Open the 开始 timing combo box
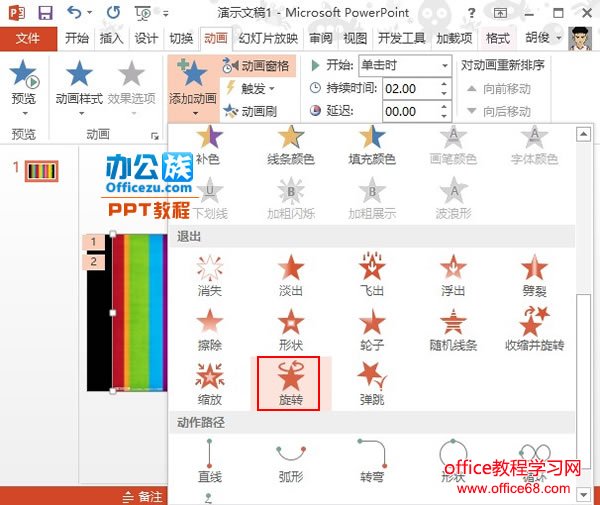600x505 pixels. [404, 65]
